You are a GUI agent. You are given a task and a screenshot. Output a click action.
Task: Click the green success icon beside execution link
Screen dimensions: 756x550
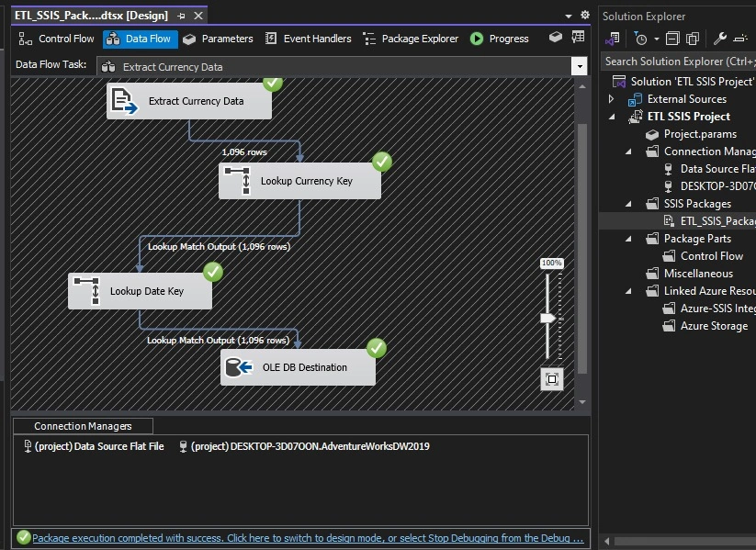pyautogui.click(x=23, y=537)
